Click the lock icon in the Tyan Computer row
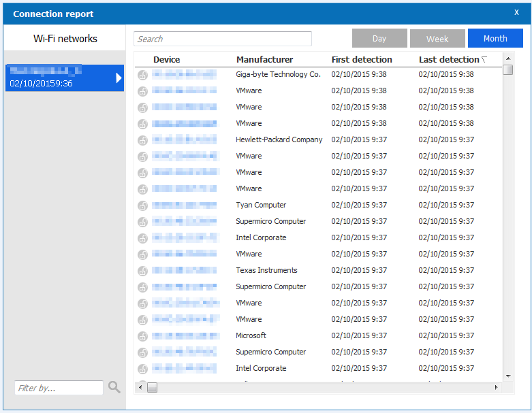The height and width of the screenshot is (413, 532). pyautogui.click(x=142, y=205)
